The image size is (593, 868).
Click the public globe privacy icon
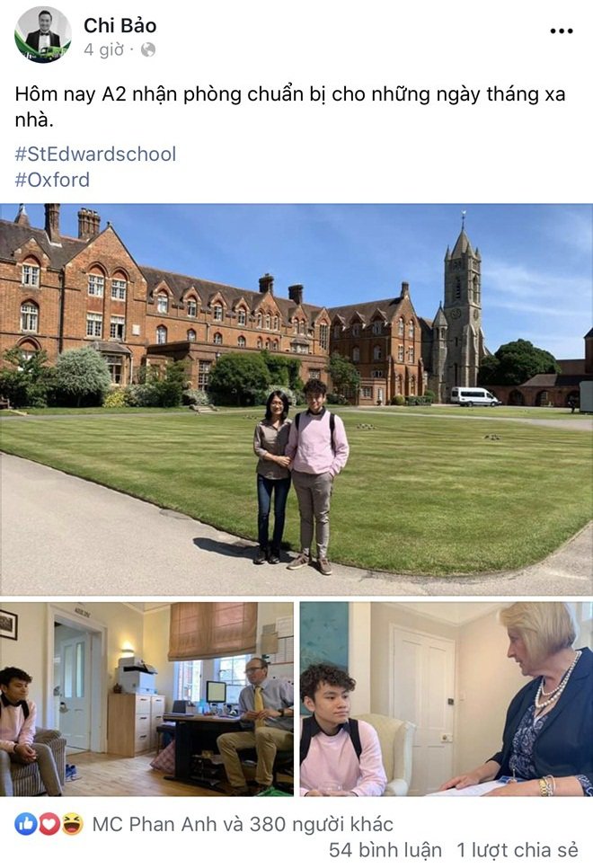147,50
